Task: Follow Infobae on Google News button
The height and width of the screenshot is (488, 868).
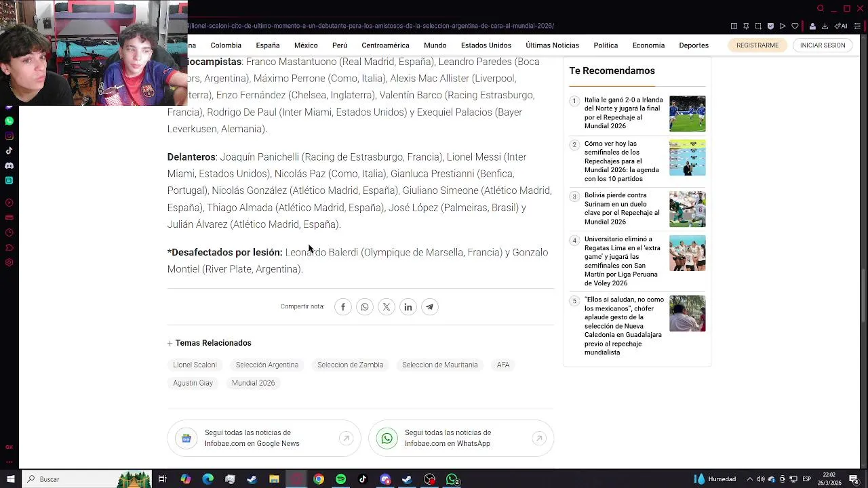Action: [x=264, y=439]
